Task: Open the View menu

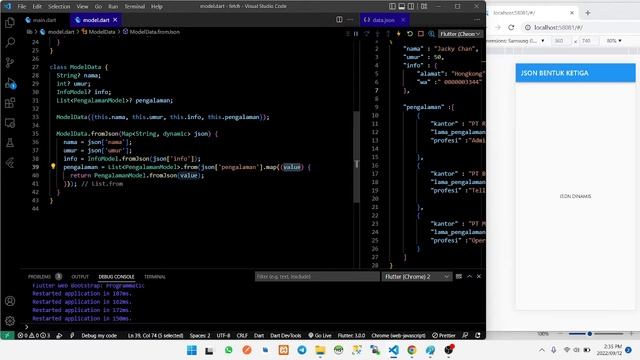Action: coord(82,7)
